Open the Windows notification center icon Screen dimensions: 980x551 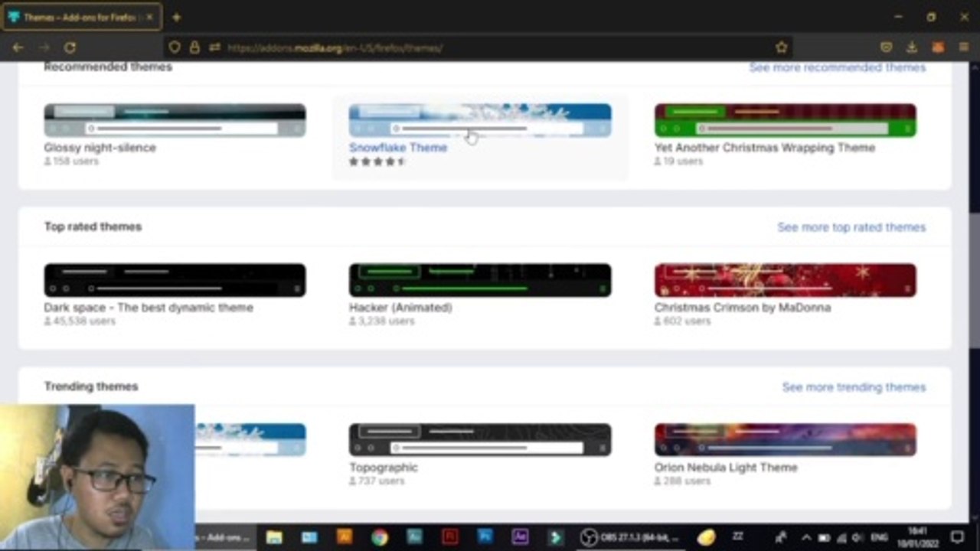(x=957, y=537)
